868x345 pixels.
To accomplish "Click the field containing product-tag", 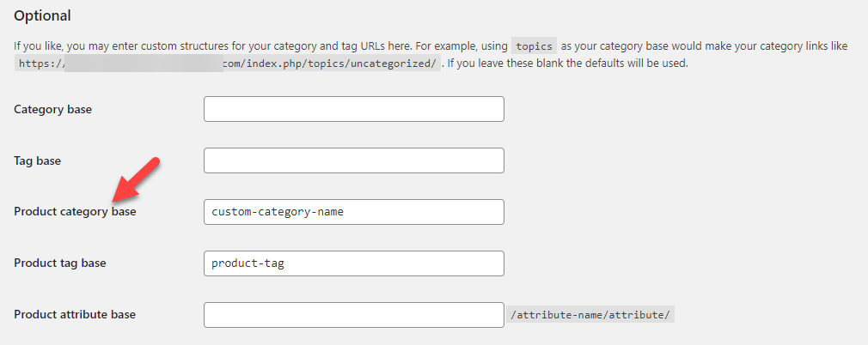I will click(x=354, y=263).
